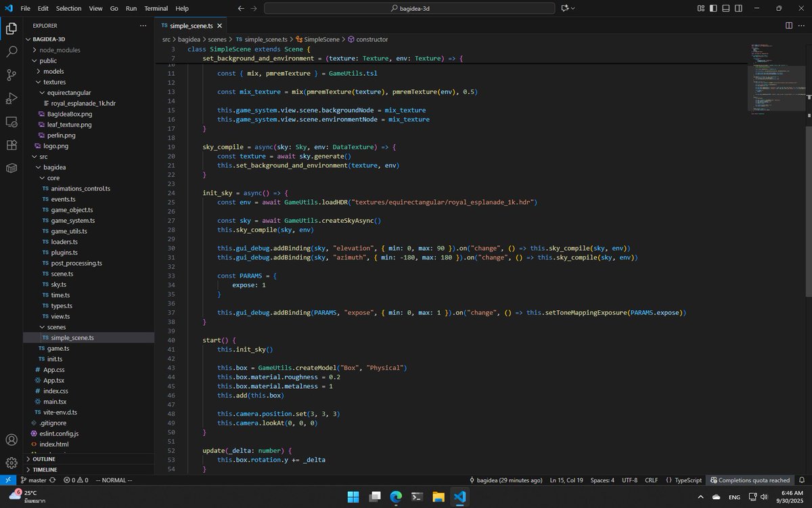812x508 pixels.
Task: Open the Source Control view
Action: [x=12, y=75]
